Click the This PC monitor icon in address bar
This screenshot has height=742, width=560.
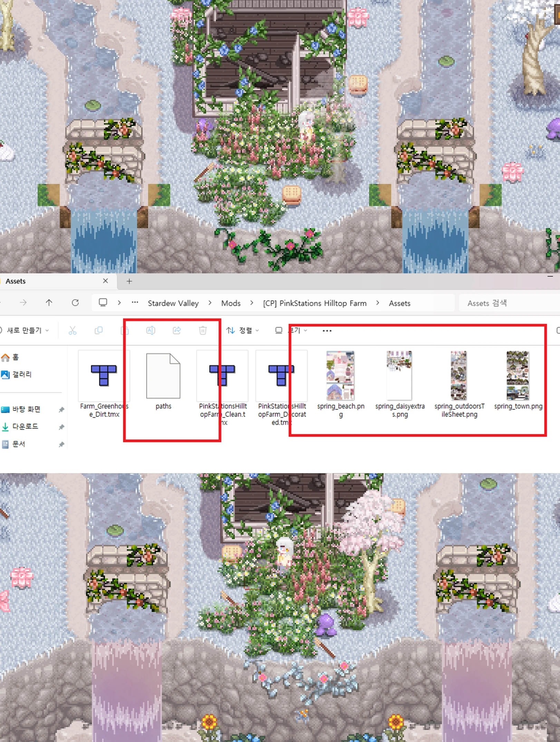tap(103, 303)
